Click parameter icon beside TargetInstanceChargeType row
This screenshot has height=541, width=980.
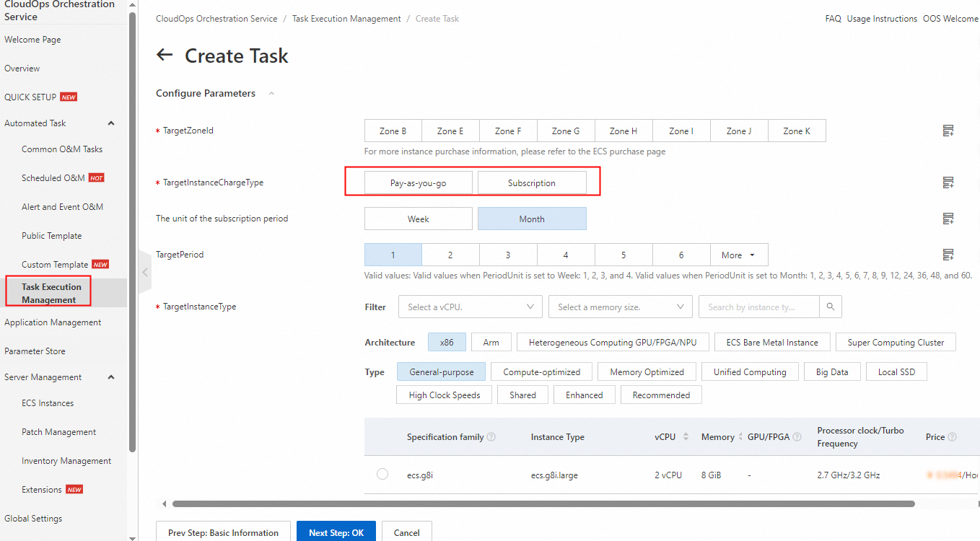(x=948, y=182)
